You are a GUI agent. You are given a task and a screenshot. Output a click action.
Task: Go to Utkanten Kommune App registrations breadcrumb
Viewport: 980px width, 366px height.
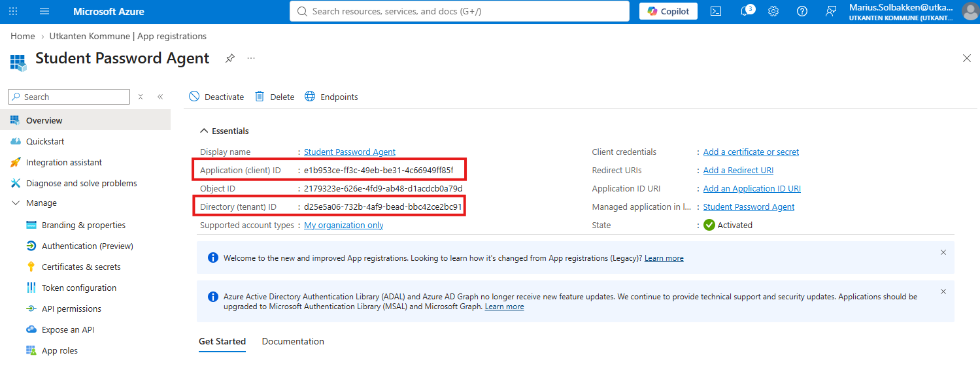coord(128,36)
